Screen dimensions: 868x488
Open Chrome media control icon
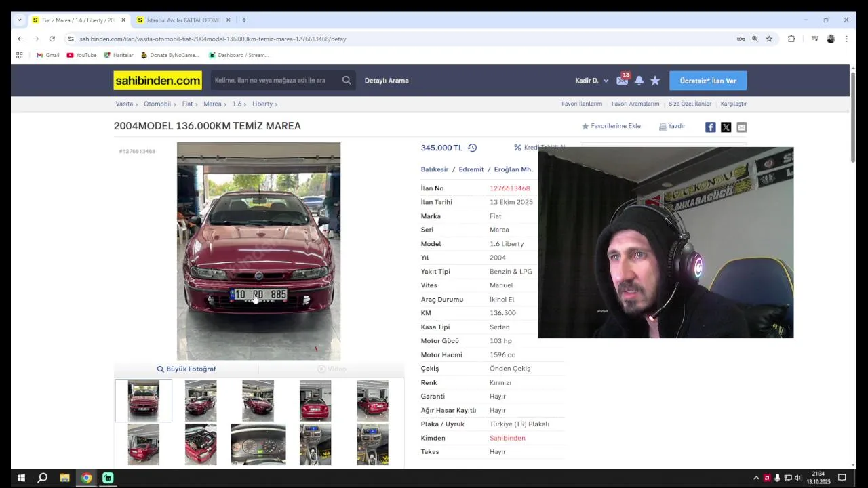point(814,39)
